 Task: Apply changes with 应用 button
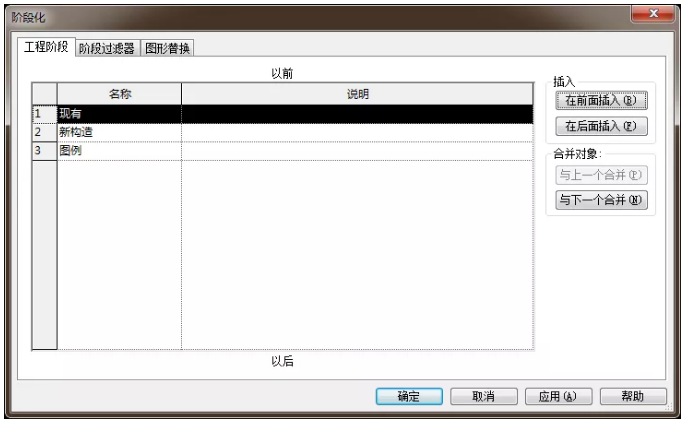(x=558, y=396)
